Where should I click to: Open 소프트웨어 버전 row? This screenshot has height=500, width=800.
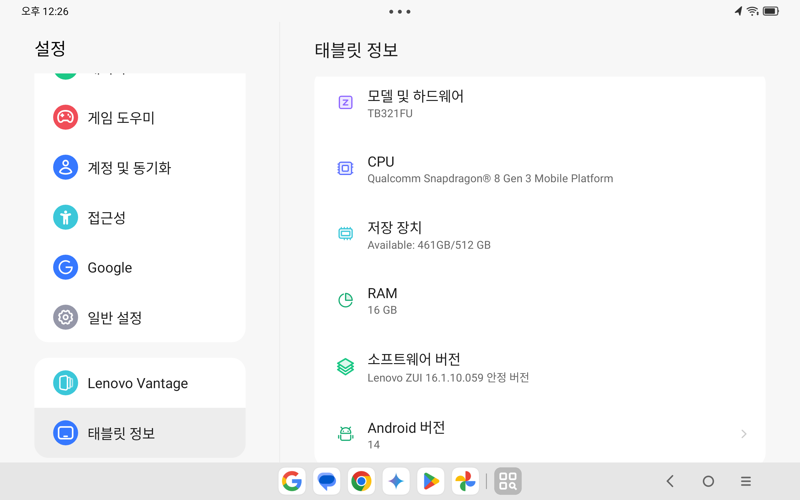click(540, 367)
